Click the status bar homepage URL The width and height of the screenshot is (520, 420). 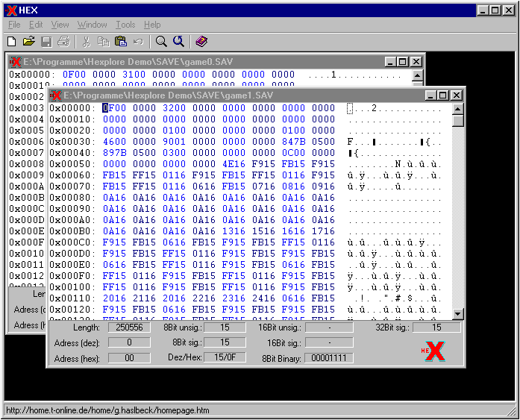[x=107, y=410]
